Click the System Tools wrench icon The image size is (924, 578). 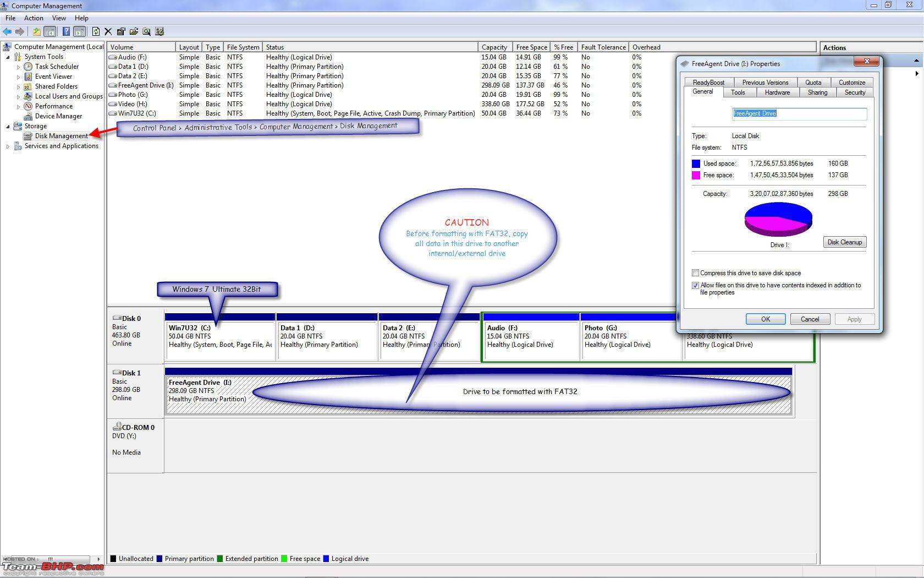(x=18, y=57)
